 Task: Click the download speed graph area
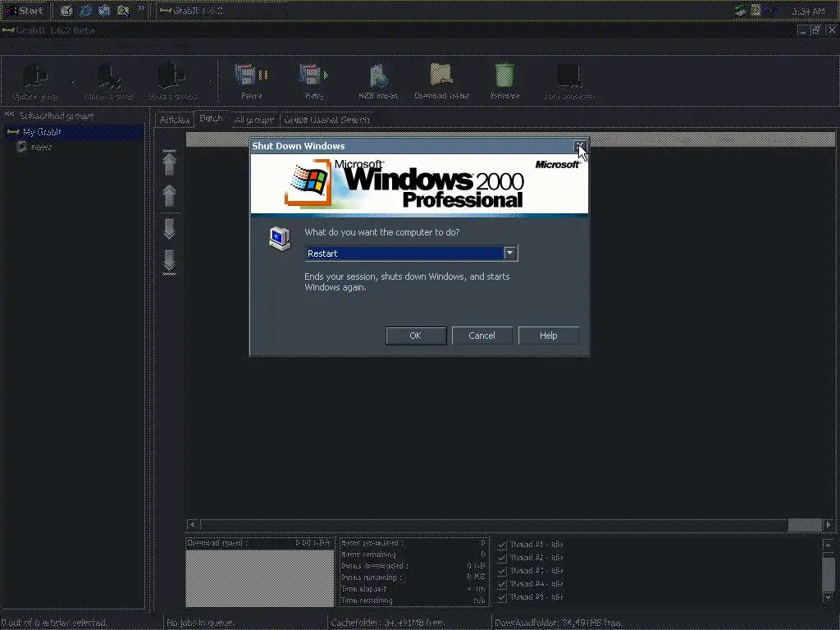click(260, 578)
